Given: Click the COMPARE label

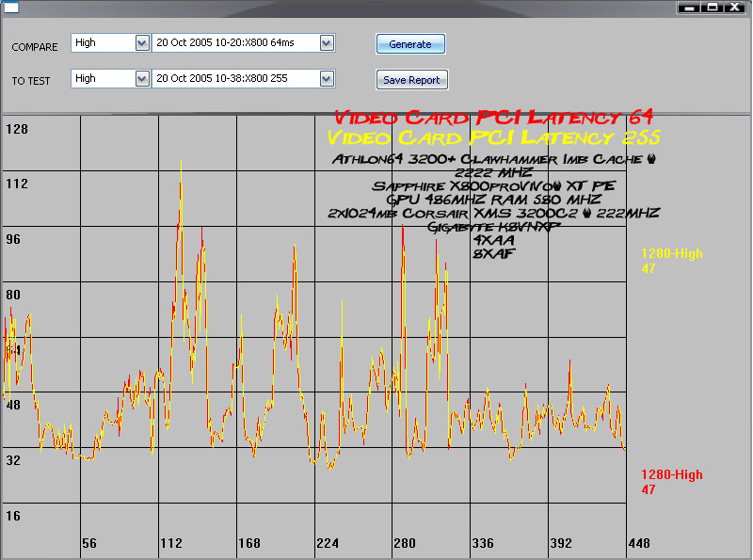Looking at the screenshot, I should click(35, 47).
